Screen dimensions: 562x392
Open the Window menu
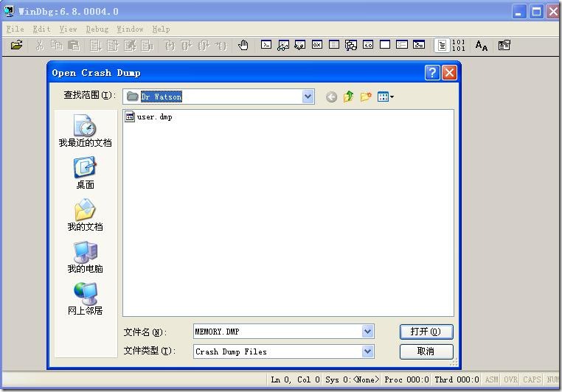130,29
